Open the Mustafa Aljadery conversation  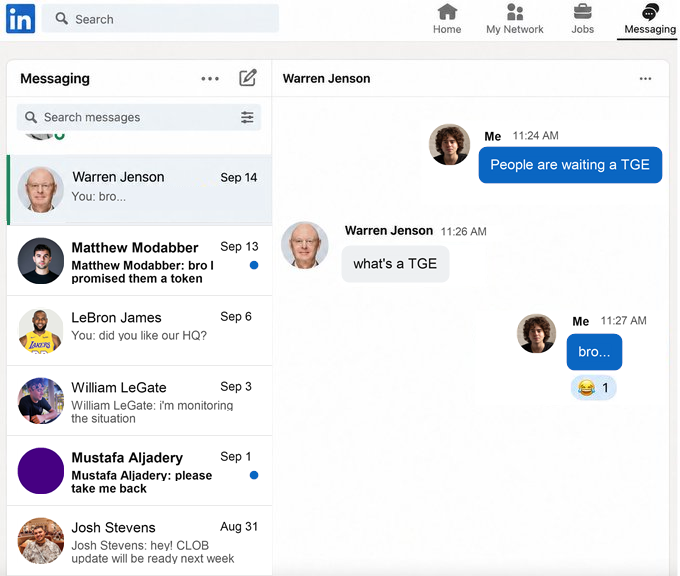click(x=140, y=471)
